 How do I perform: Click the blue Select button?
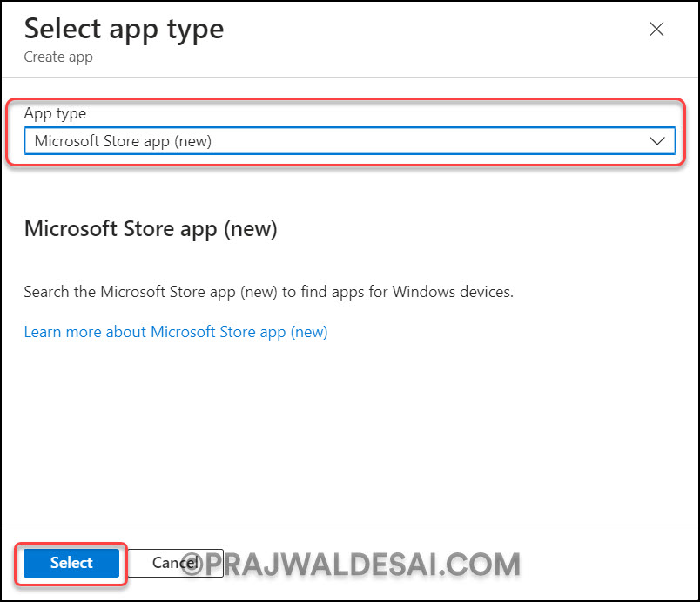pos(71,563)
